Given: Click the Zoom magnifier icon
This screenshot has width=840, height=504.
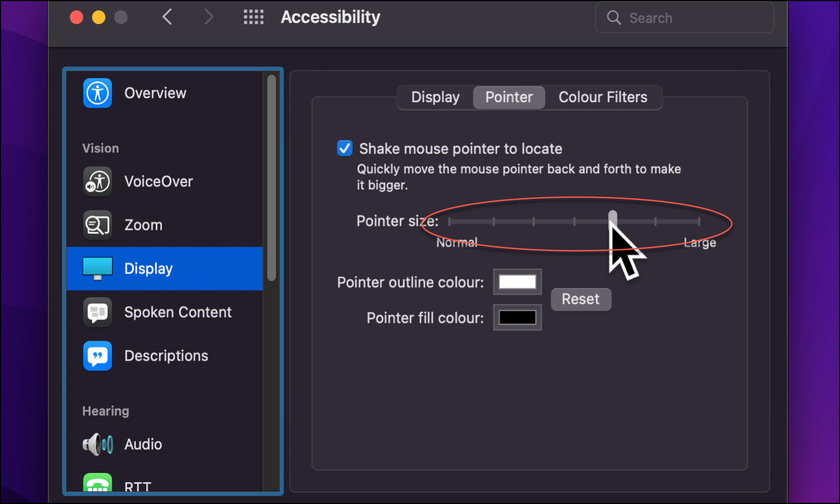Looking at the screenshot, I should tap(97, 225).
